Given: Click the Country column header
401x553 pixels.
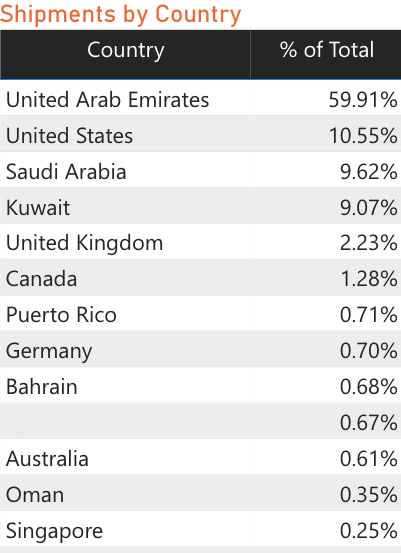Looking at the screenshot, I should point(126,55).
